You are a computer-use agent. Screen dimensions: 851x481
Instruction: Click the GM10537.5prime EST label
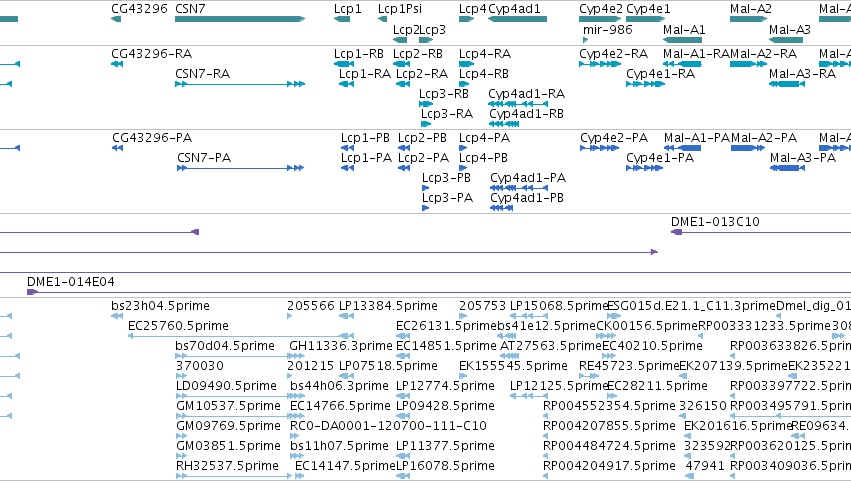(x=228, y=406)
